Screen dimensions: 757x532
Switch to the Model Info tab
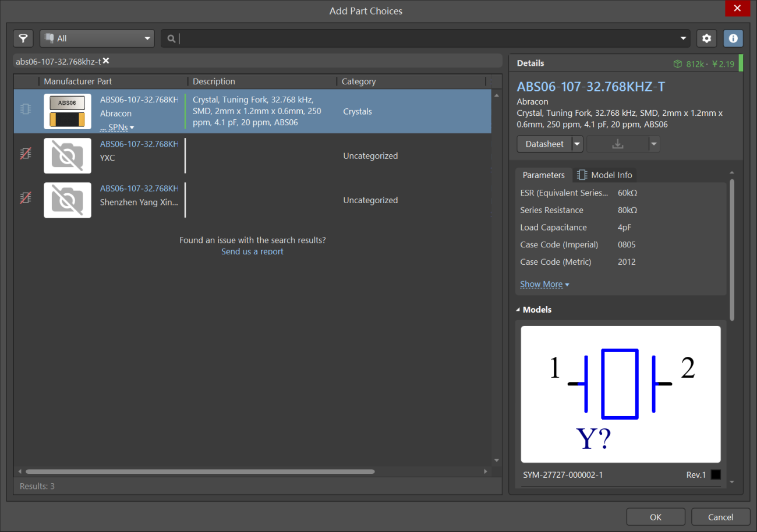[604, 175]
